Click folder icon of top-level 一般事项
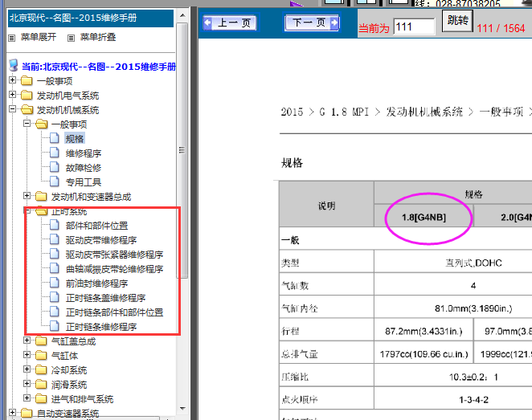The height and width of the screenshot is (420, 532). click(27, 81)
